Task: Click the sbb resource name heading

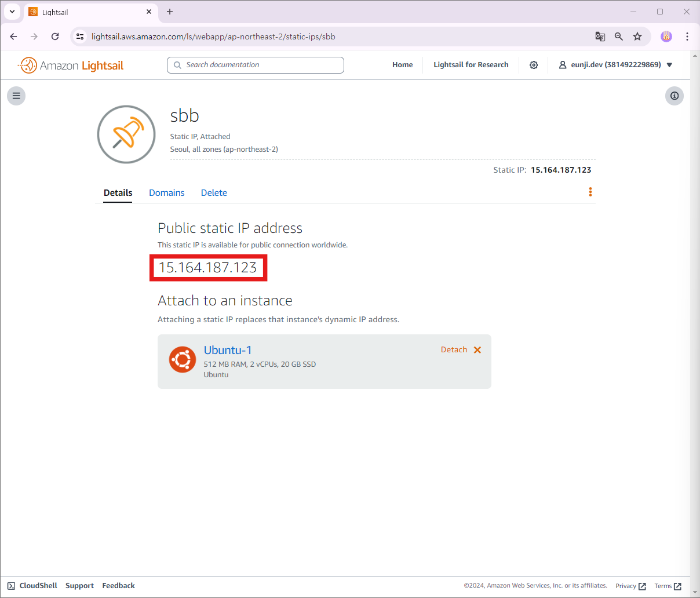Action: tap(185, 115)
